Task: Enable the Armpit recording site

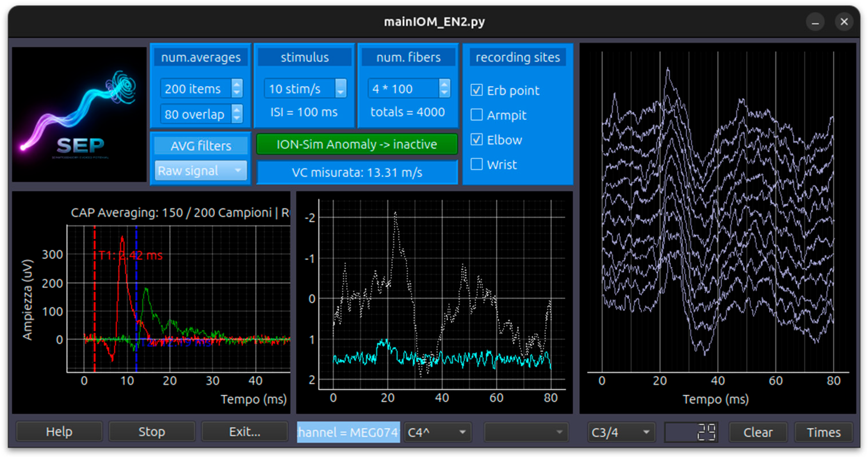Action: coord(476,115)
